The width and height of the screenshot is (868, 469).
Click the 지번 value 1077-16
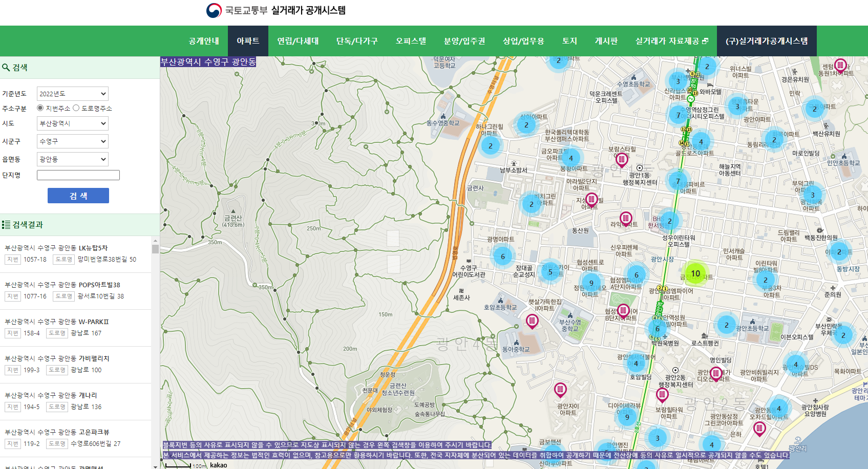[35, 296]
